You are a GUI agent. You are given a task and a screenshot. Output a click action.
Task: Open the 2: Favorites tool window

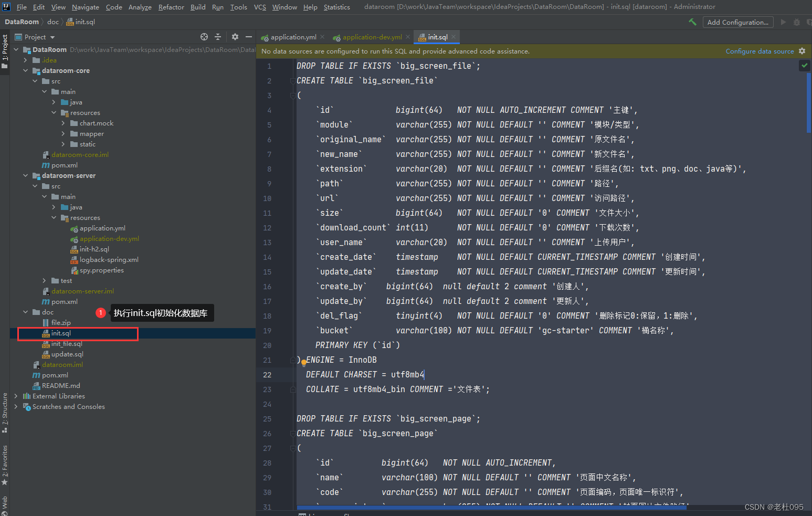click(x=5, y=465)
